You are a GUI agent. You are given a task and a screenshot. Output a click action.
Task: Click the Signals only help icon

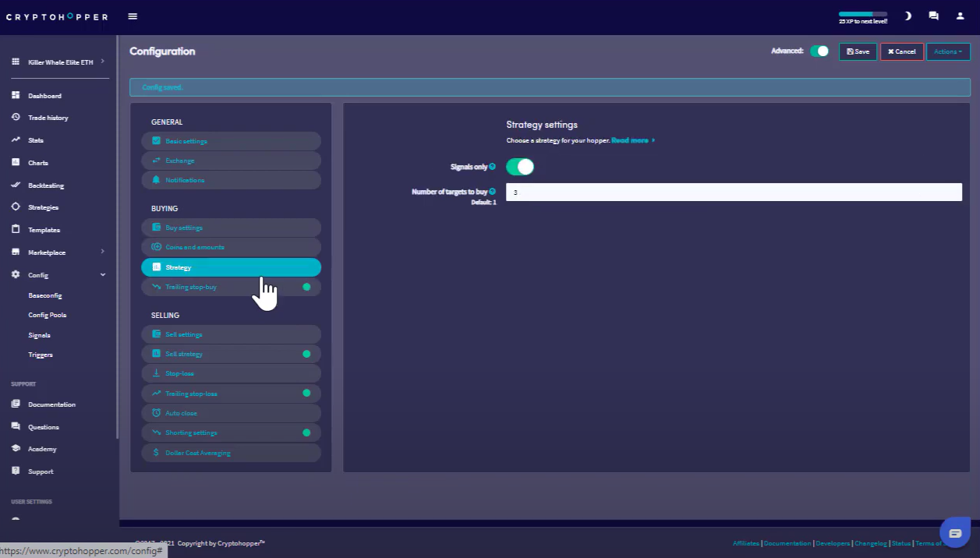tap(492, 167)
